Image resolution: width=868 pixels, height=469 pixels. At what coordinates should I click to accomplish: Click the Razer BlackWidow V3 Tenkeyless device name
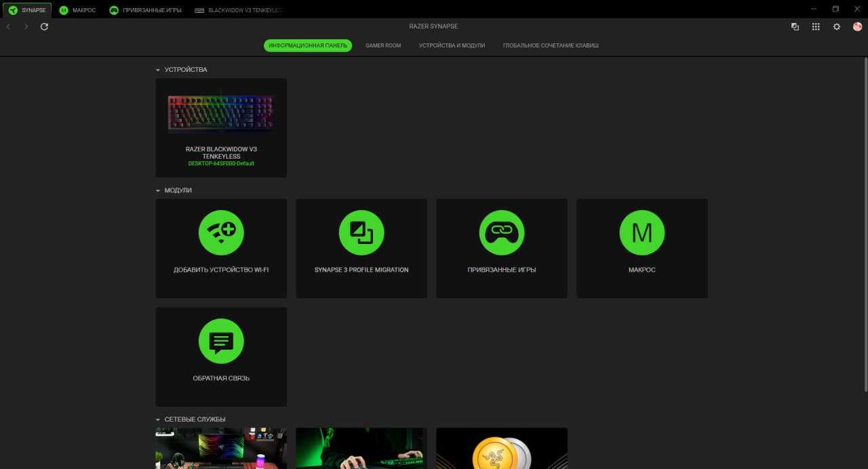point(221,152)
